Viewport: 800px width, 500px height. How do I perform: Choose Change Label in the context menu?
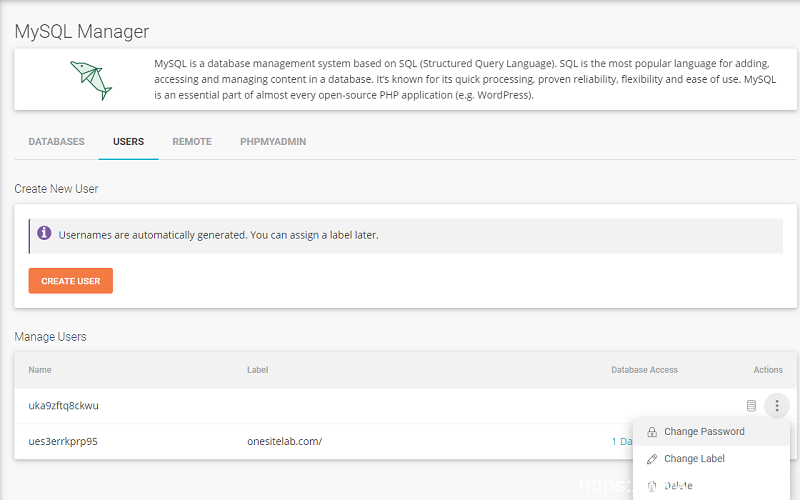click(694, 459)
